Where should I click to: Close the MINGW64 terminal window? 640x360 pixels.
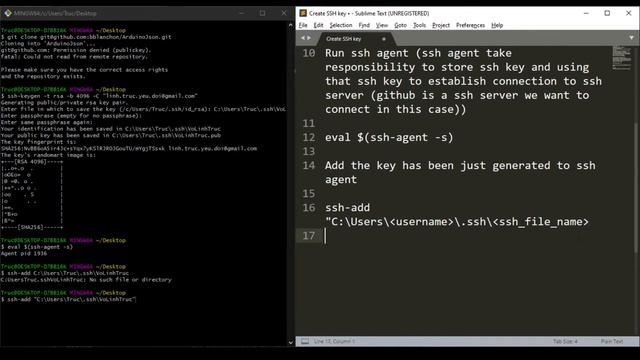pos(284,13)
